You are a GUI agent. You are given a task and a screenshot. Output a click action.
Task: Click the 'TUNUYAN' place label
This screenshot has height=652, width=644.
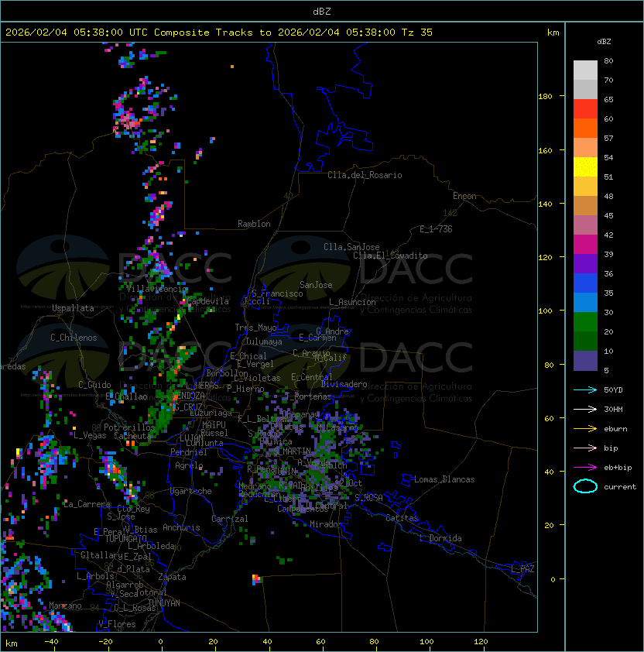pos(164,602)
